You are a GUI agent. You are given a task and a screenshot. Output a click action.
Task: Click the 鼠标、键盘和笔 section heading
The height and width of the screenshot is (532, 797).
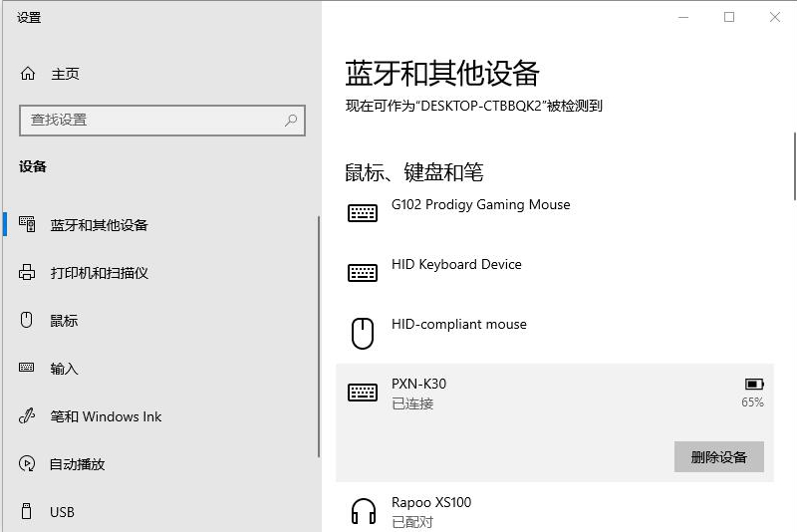(x=414, y=172)
